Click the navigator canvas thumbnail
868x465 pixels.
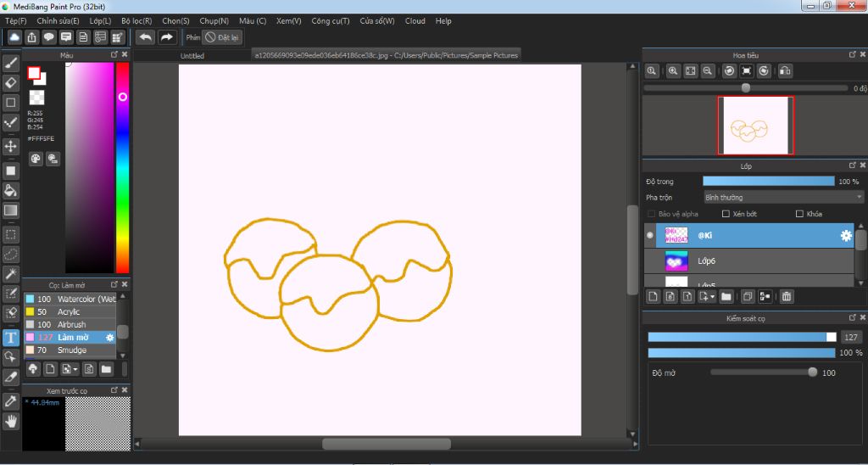[755, 126]
